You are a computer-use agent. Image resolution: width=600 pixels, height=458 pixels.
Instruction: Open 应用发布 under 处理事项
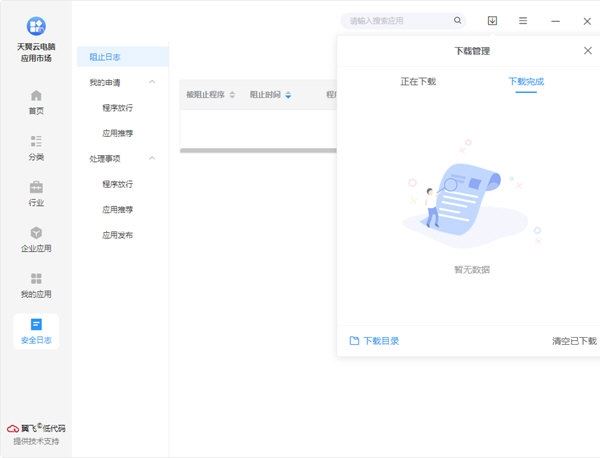tap(117, 235)
